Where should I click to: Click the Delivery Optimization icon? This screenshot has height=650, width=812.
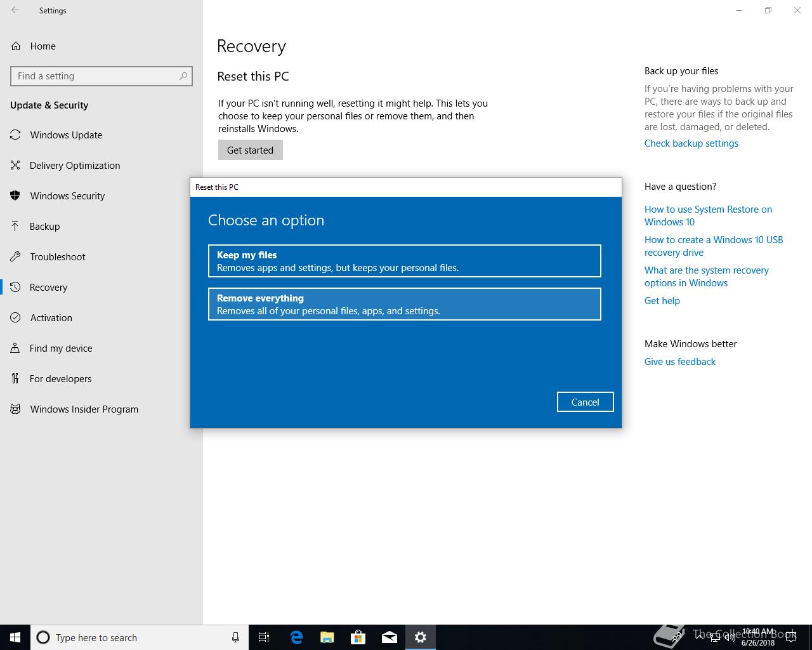tap(15, 165)
